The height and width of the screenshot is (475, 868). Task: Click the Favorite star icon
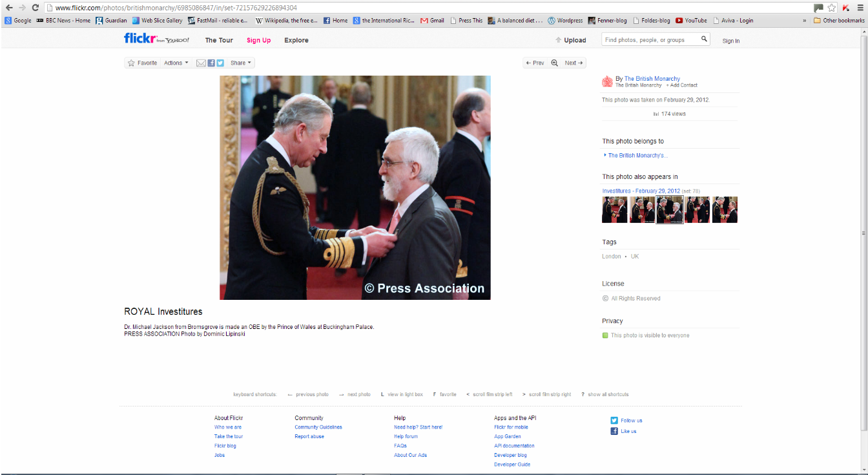[x=131, y=63]
